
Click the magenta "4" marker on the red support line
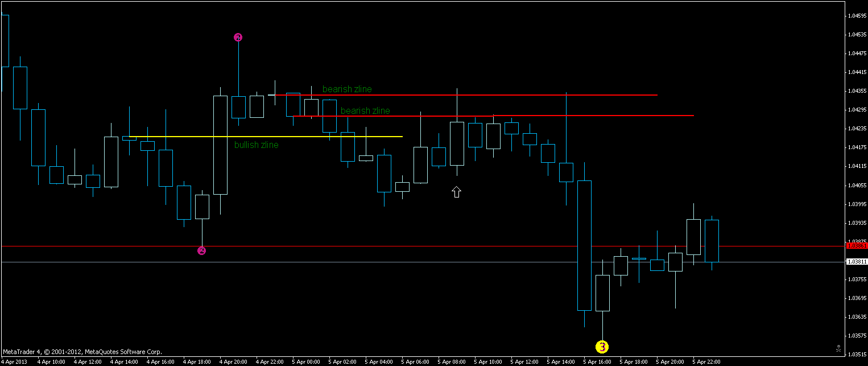pyautogui.click(x=202, y=250)
